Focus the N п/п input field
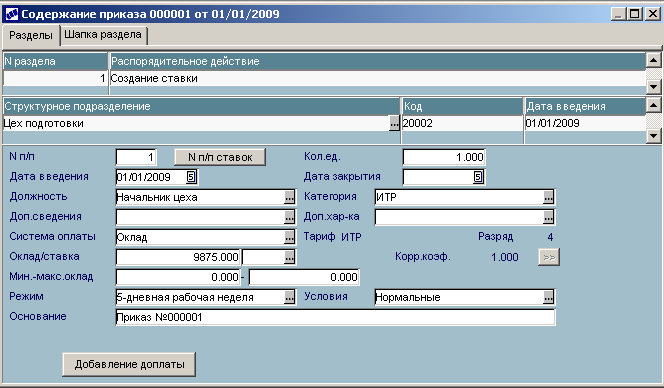The width and height of the screenshot is (664, 388). [x=136, y=157]
